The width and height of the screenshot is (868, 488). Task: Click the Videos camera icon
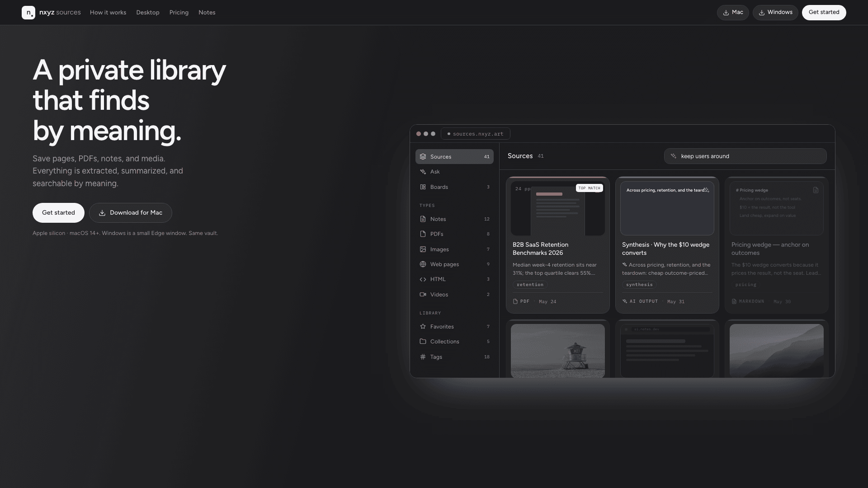point(423,295)
